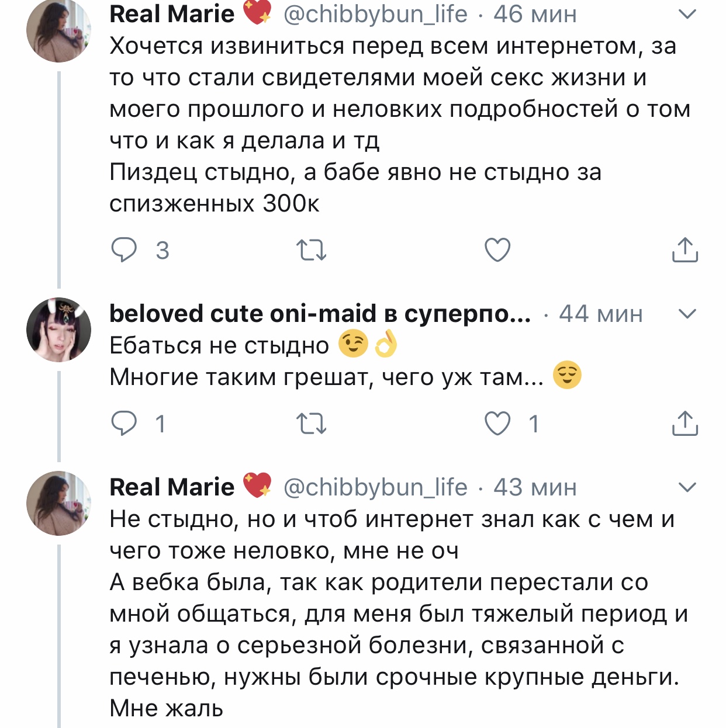Share Real Marie's 46 мин tweet

(x=684, y=250)
